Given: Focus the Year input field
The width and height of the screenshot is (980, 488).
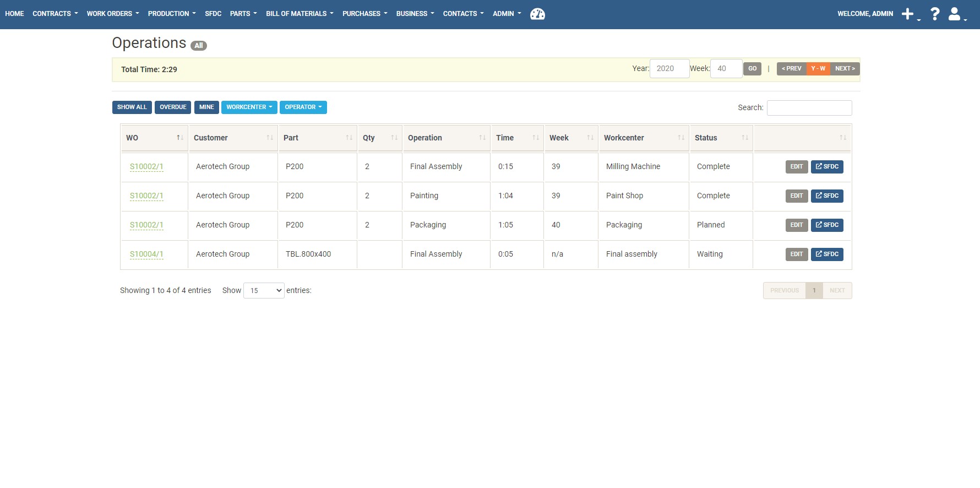Looking at the screenshot, I should (669, 69).
